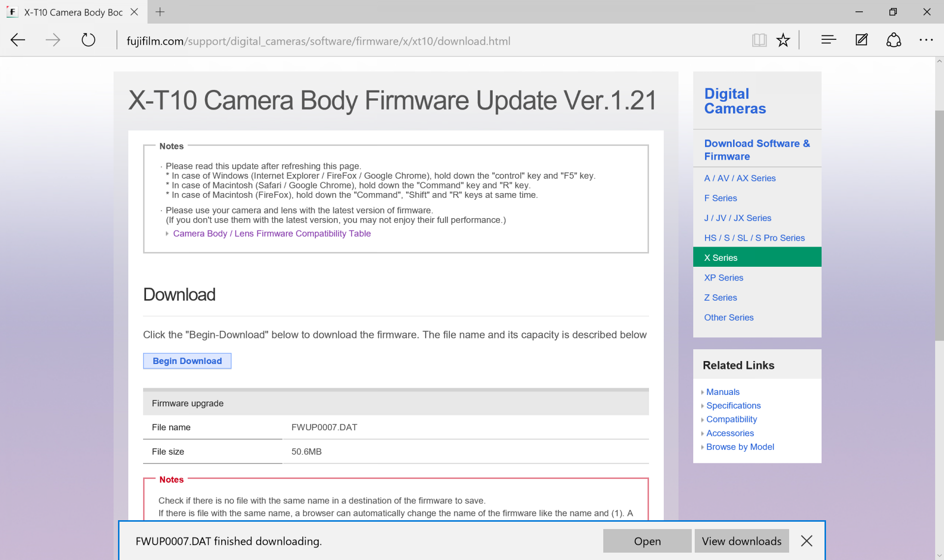Click the 50.6MB file size value

[x=306, y=451]
